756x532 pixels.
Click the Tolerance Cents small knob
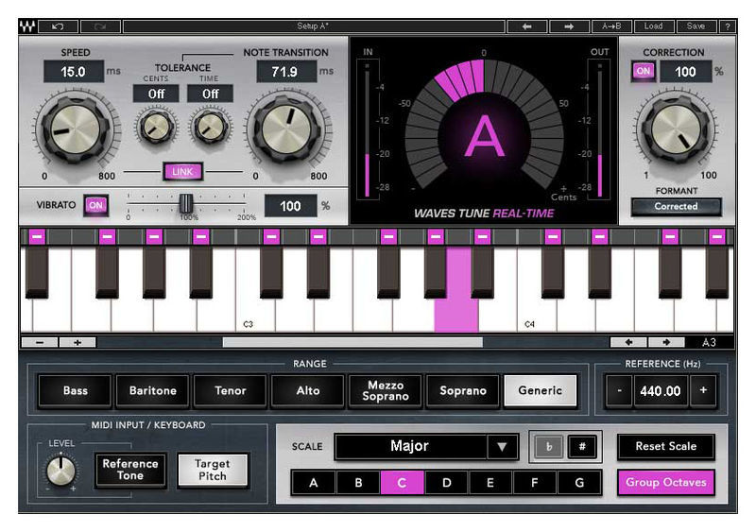point(156,127)
